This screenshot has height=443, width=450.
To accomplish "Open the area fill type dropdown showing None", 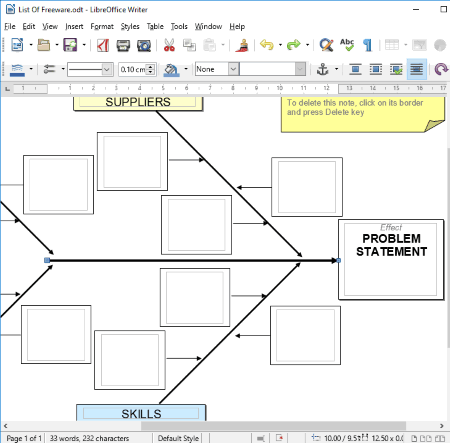I will pos(217,69).
